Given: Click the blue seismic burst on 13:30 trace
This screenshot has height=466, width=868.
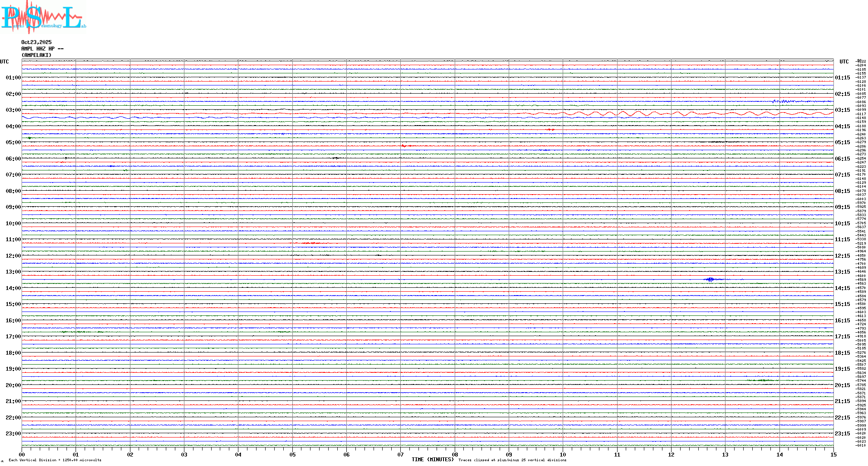Looking at the screenshot, I should (x=710, y=280).
